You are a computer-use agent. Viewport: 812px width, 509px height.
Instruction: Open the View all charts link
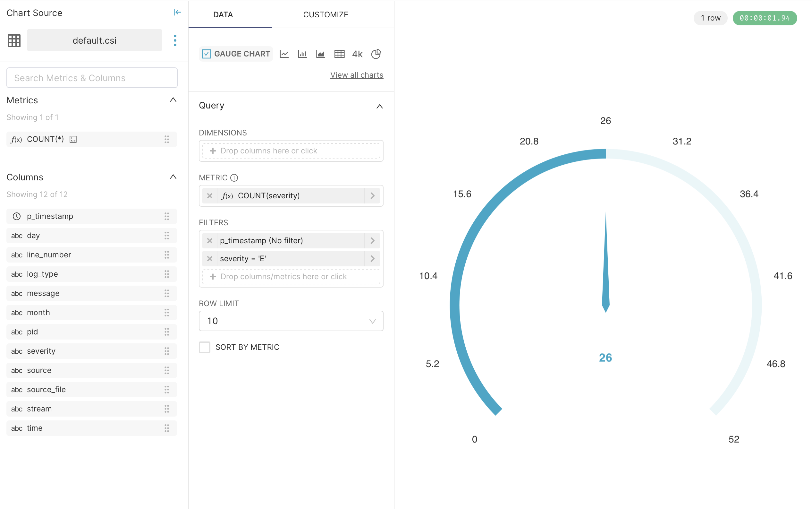tap(357, 75)
